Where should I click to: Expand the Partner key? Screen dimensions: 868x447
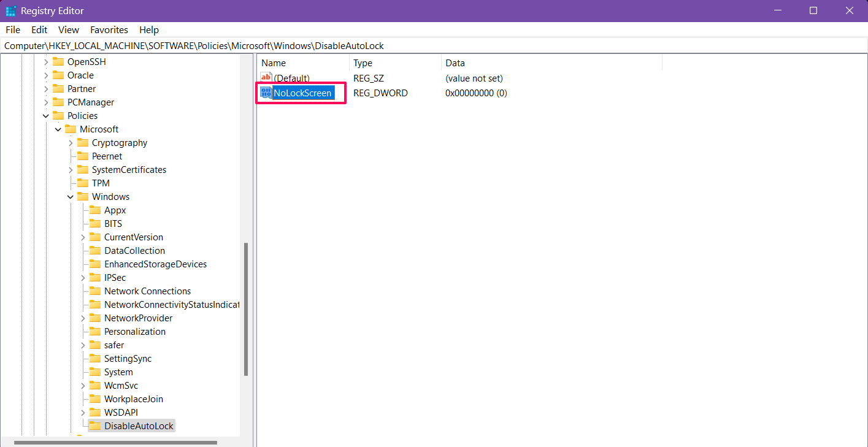coord(46,88)
